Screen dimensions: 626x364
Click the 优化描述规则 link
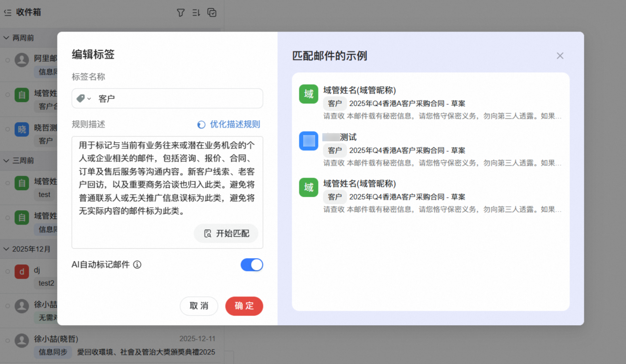[229, 125]
